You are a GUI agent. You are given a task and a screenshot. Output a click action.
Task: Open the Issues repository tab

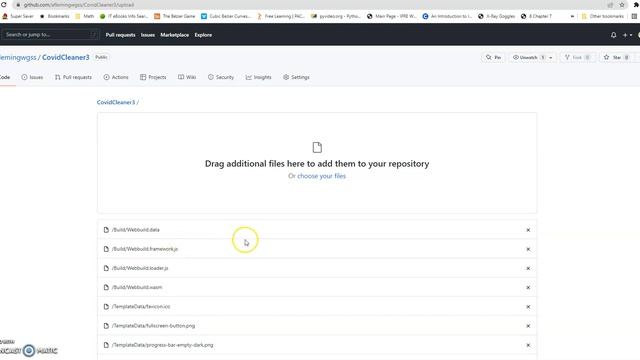point(32,77)
